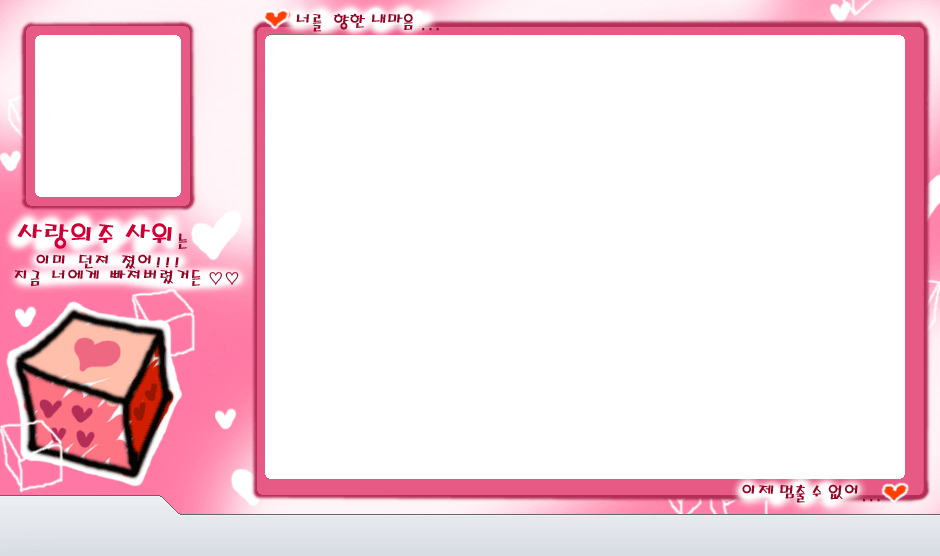Image resolution: width=940 pixels, height=556 pixels.
Task: Click the text "너를 향한 내마음 ..."
Action: [367, 22]
